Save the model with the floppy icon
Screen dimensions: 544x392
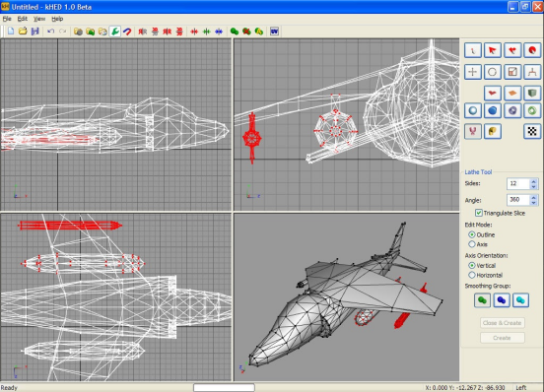(x=35, y=32)
